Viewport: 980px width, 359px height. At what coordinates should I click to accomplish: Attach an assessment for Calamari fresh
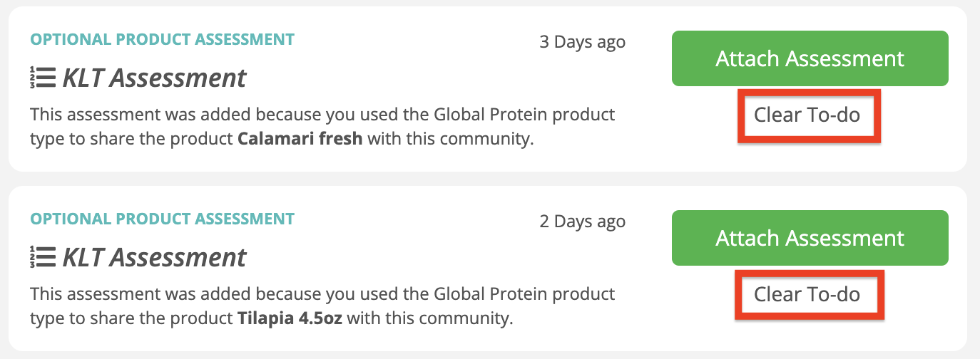click(x=810, y=58)
